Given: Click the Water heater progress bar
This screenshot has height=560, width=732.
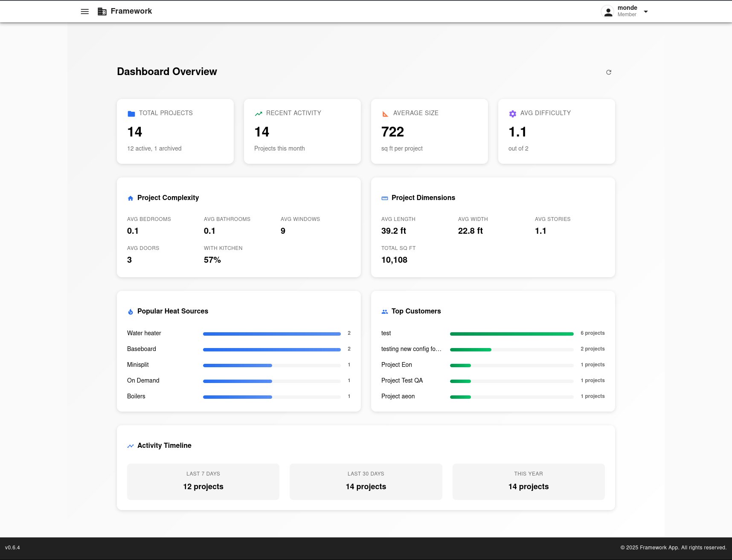Looking at the screenshot, I should (x=272, y=334).
